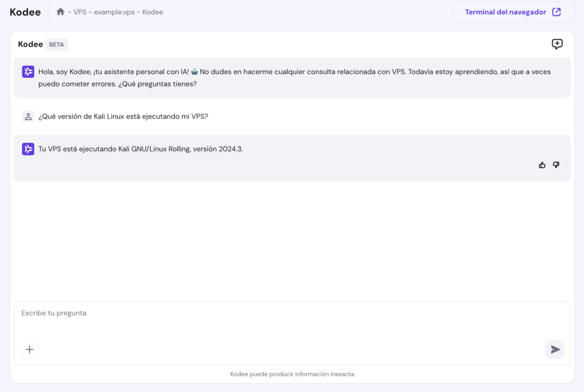Click the send message arrow button
The height and width of the screenshot is (392, 584).
pyautogui.click(x=555, y=349)
